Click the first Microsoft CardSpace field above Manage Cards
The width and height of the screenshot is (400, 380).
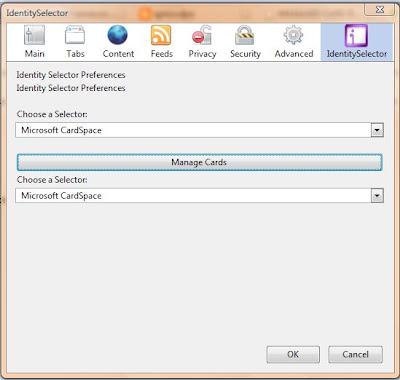tap(199, 130)
